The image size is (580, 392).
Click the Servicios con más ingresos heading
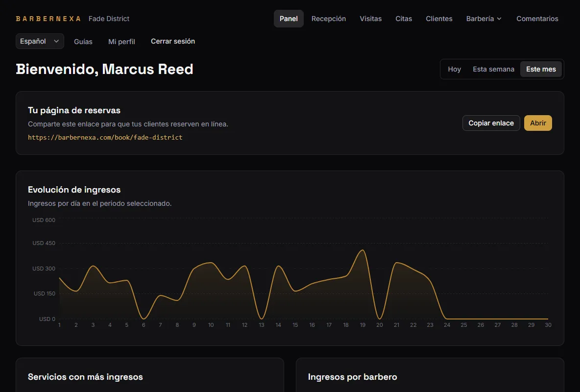(85, 377)
